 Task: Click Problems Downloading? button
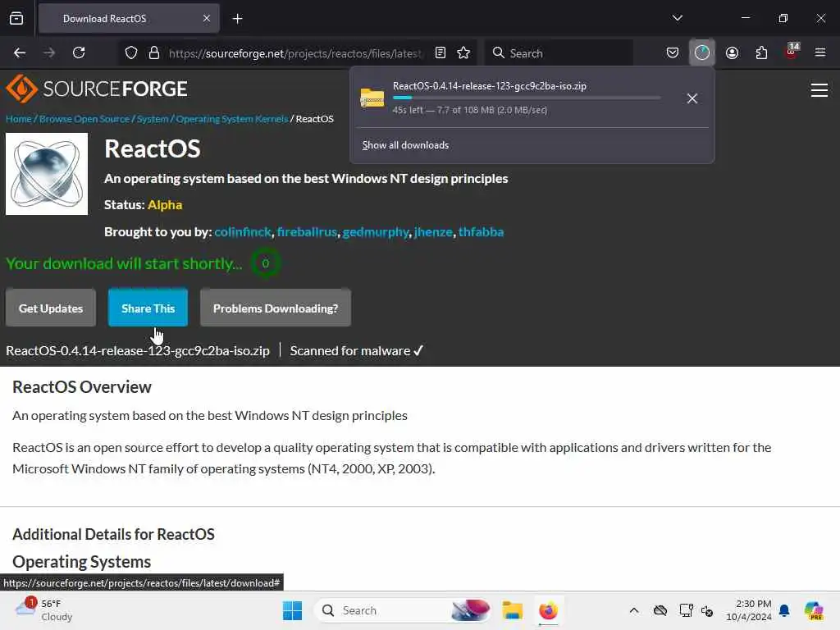click(276, 308)
